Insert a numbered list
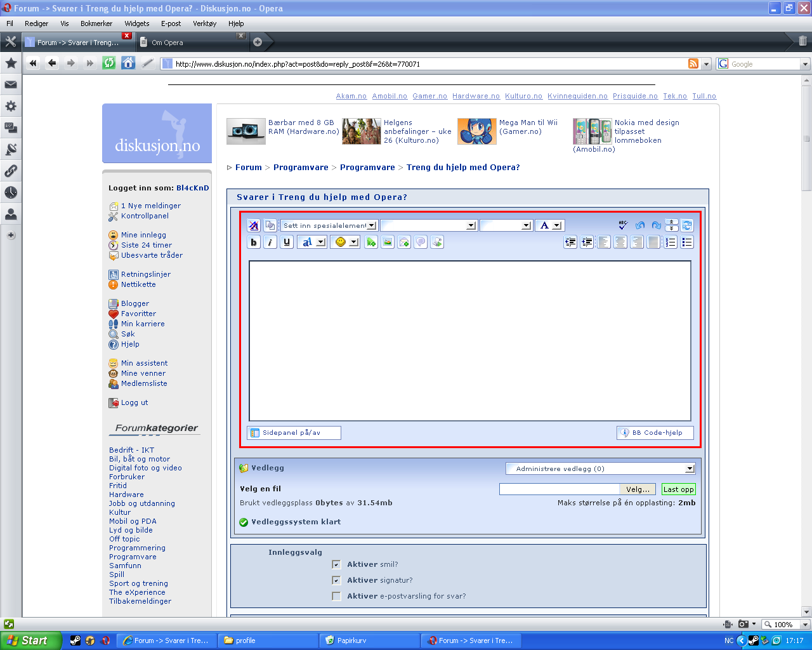Image resolution: width=812 pixels, height=650 pixels. coord(671,242)
